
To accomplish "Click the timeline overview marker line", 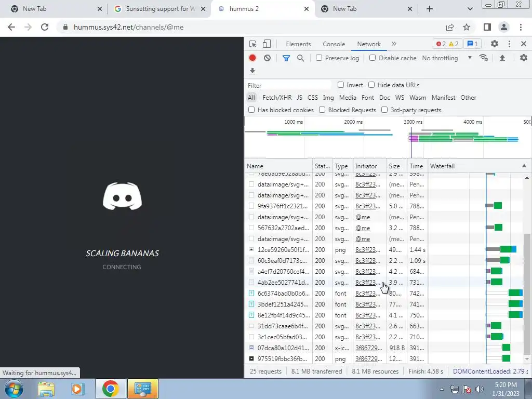I will [411, 142].
